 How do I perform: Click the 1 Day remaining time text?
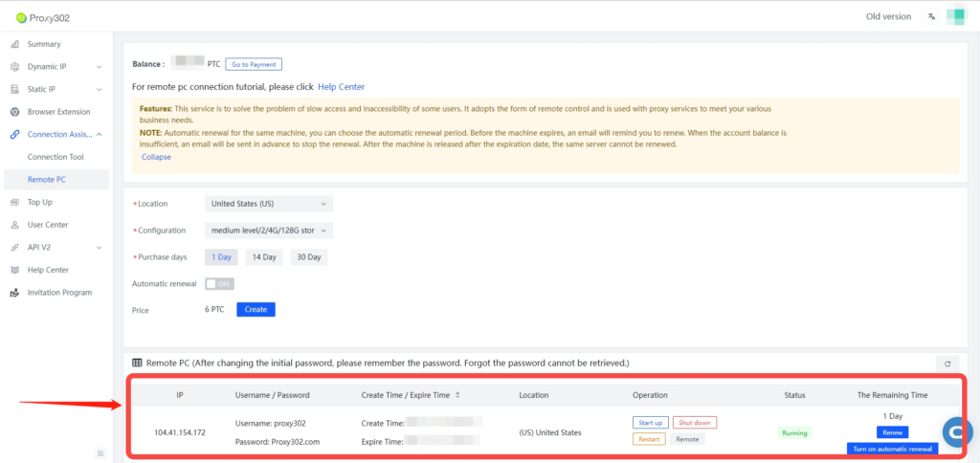[893, 416]
